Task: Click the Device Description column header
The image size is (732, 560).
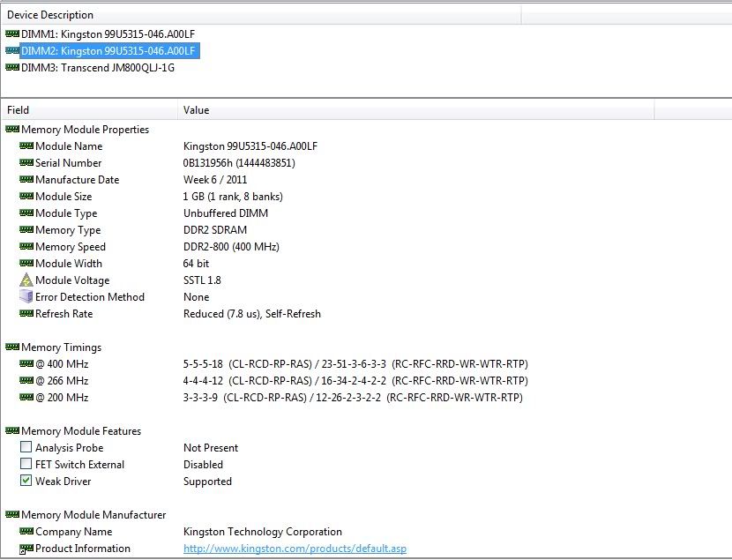Action: click(260, 15)
